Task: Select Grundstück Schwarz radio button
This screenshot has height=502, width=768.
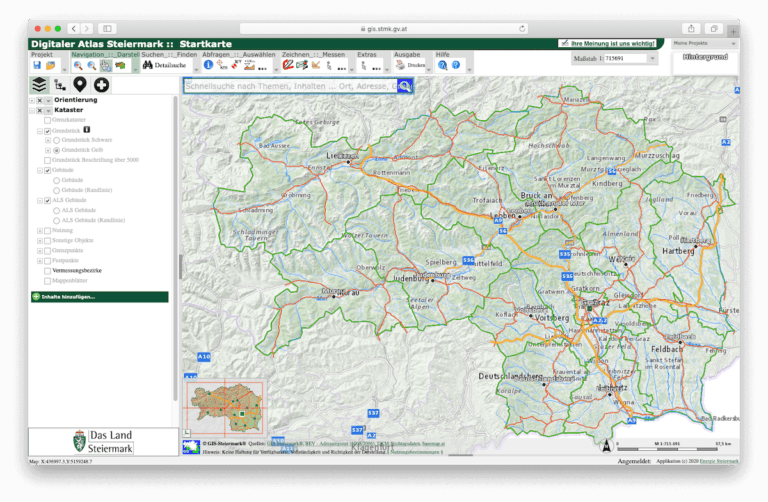Action: tap(56, 141)
